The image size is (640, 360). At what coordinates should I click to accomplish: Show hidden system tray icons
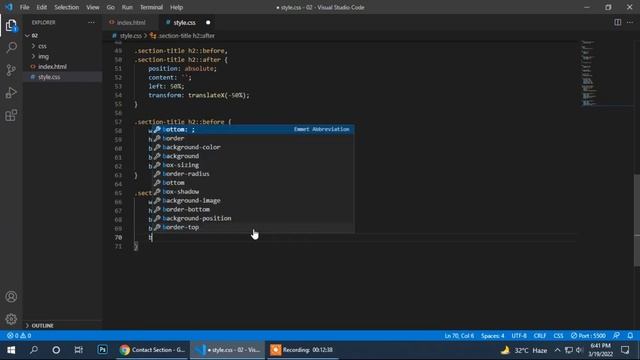(557, 350)
